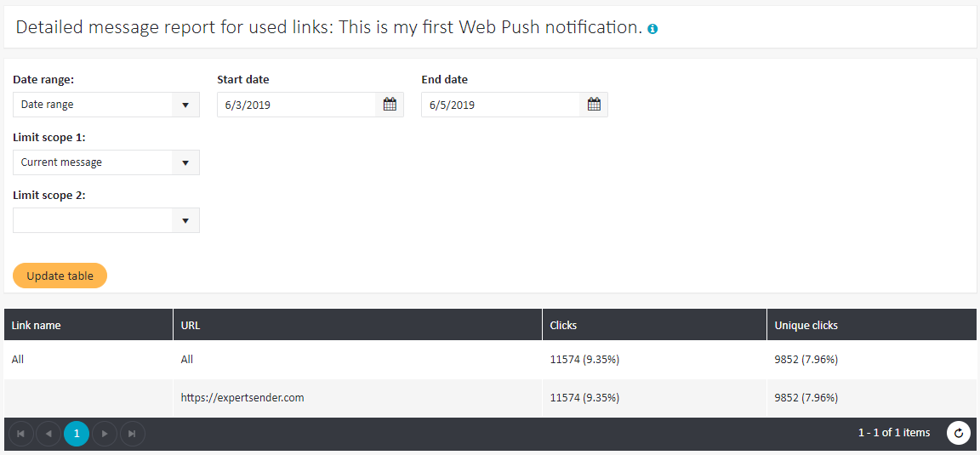Viewport: 980px width, 455px height.
Task: Go to the previous page of results
Action: click(48, 434)
